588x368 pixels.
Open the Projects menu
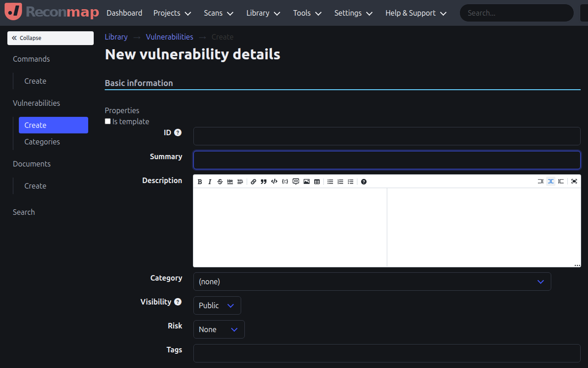(172, 13)
